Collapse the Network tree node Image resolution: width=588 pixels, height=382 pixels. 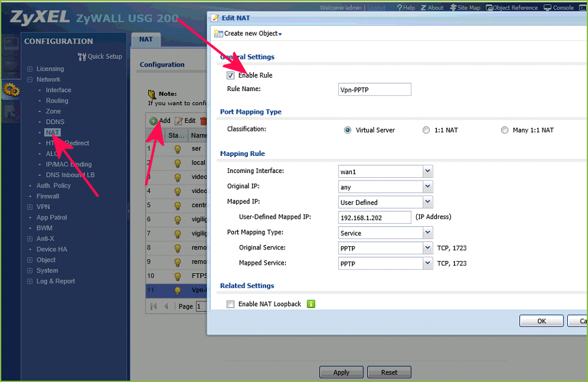[30, 79]
